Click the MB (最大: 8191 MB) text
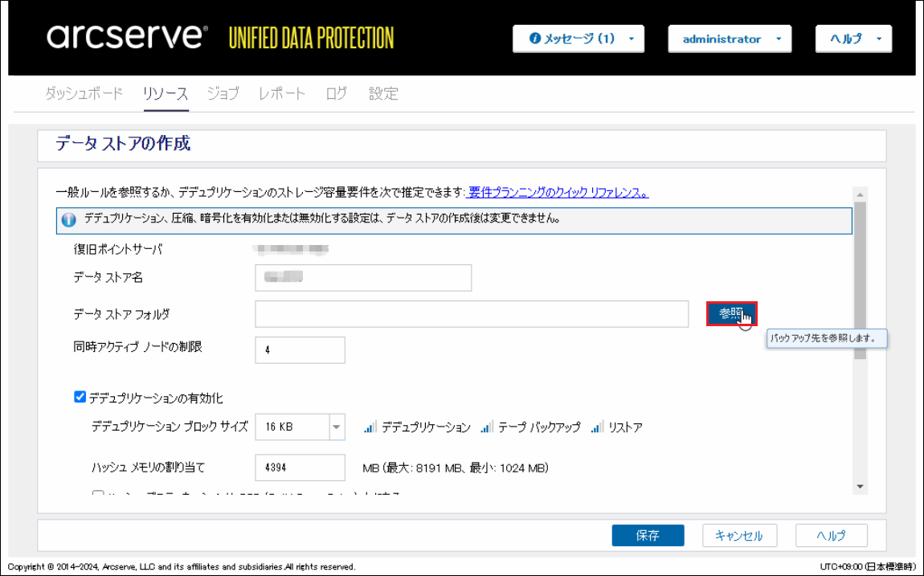 pyautogui.click(x=456, y=468)
